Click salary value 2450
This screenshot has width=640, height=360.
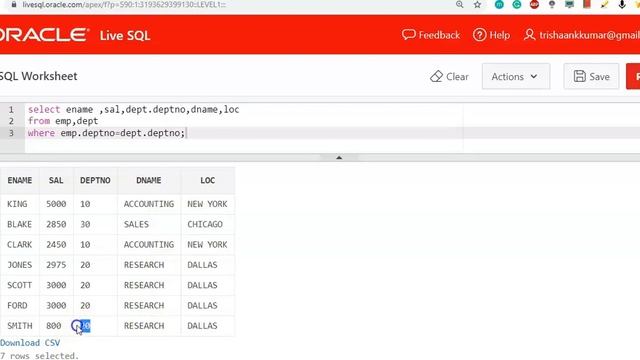pos(56,244)
